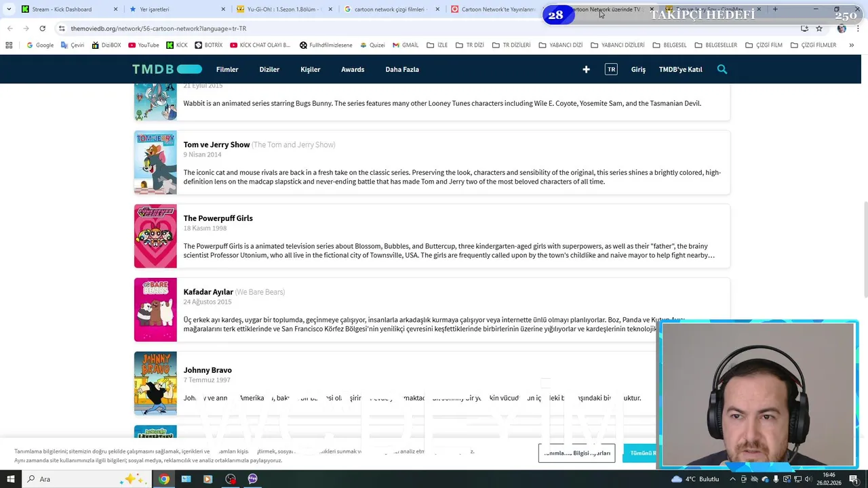This screenshot has width=868, height=488.
Task: Close the Yer işaretleri tab
Action: (x=223, y=9)
